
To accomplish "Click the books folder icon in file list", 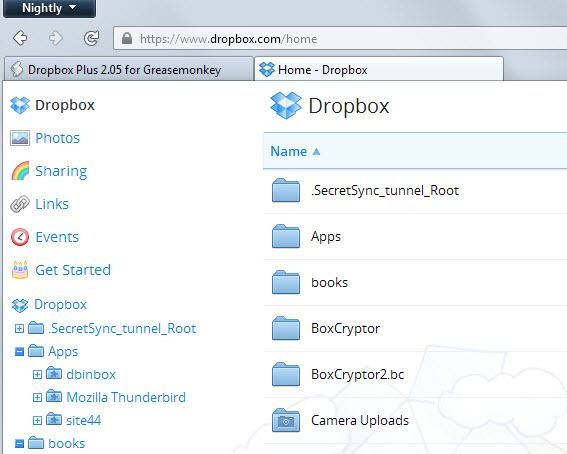I will (x=286, y=282).
